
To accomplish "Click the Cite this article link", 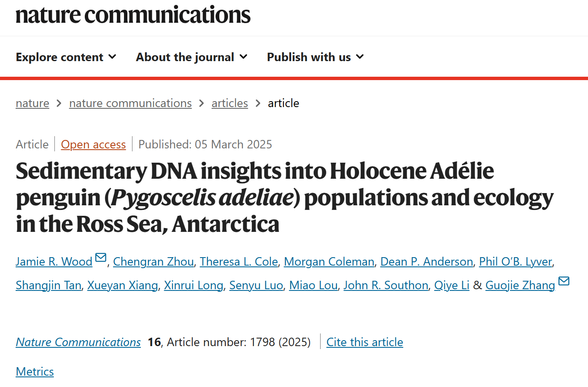I will 364,342.
